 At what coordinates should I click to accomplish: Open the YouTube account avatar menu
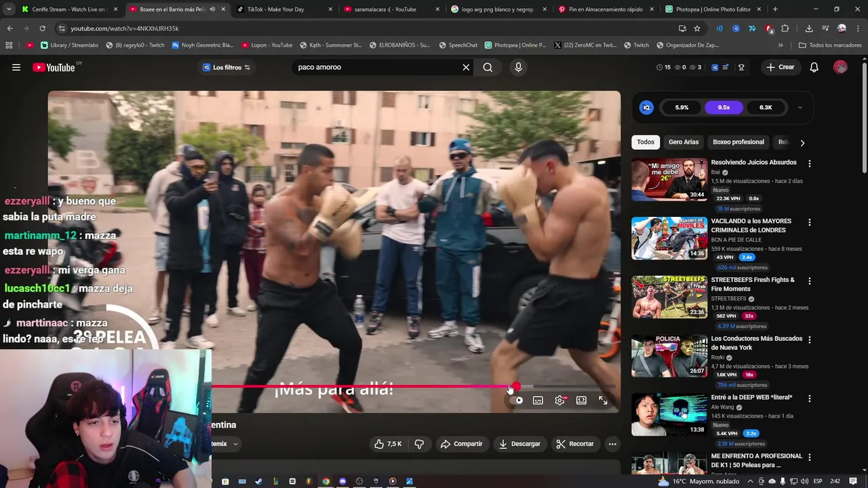click(x=840, y=67)
